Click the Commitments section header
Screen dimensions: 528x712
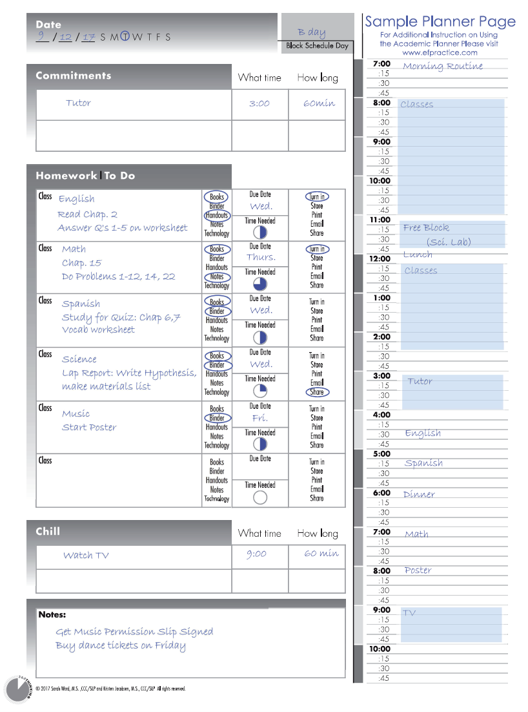[129, 75]
